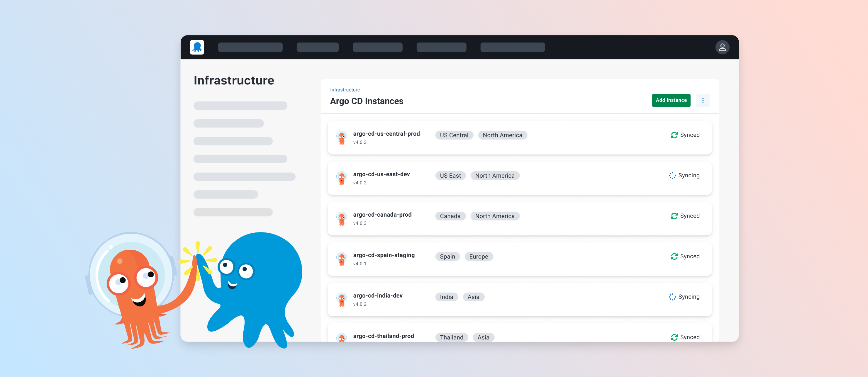Click Synced status icon on us-central-prod row
This screenshot has width=868, height=377.
[674, 135]
